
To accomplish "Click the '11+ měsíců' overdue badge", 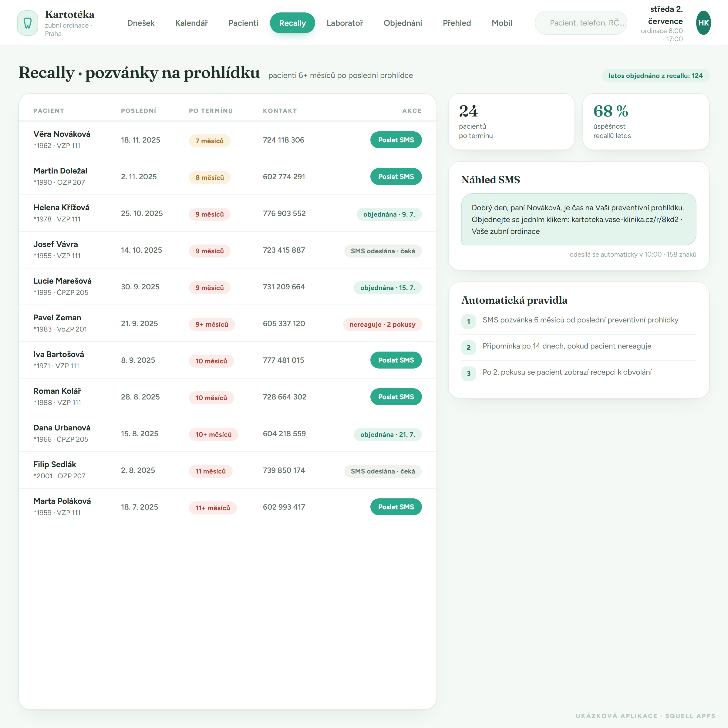I will 213,508.
